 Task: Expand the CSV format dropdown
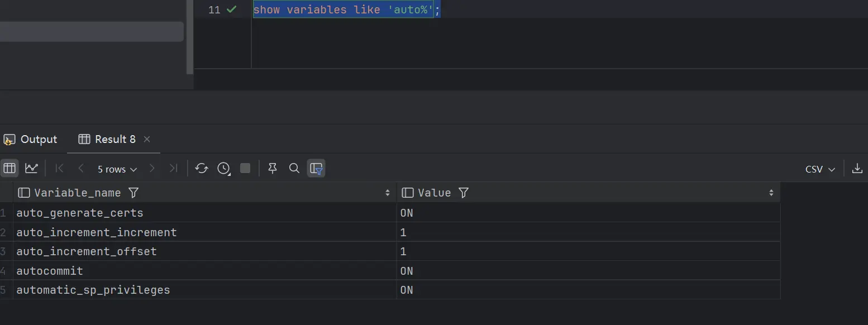pyautogui.click(x=819, y=169)
